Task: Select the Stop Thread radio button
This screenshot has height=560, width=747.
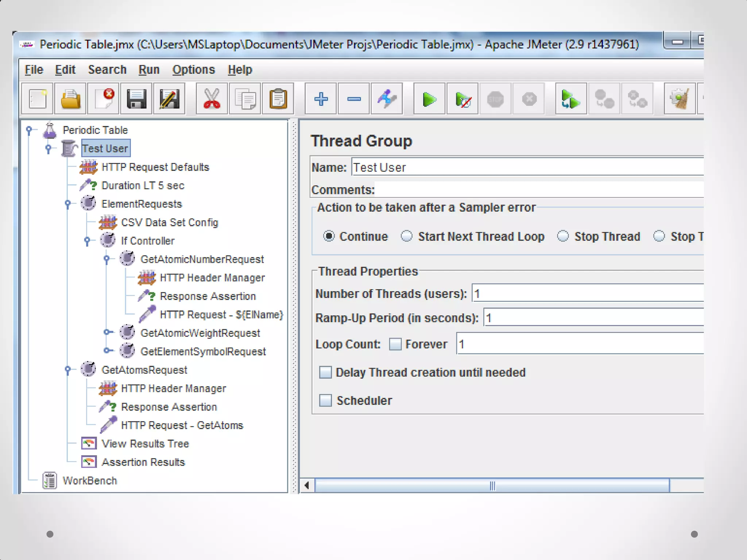Action: tap(563, 236)
